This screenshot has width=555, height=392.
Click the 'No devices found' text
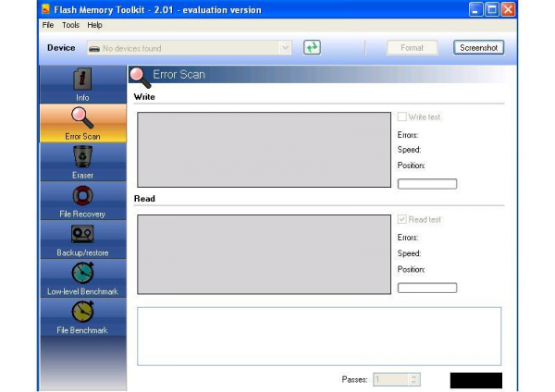click(x=131, y=48)
